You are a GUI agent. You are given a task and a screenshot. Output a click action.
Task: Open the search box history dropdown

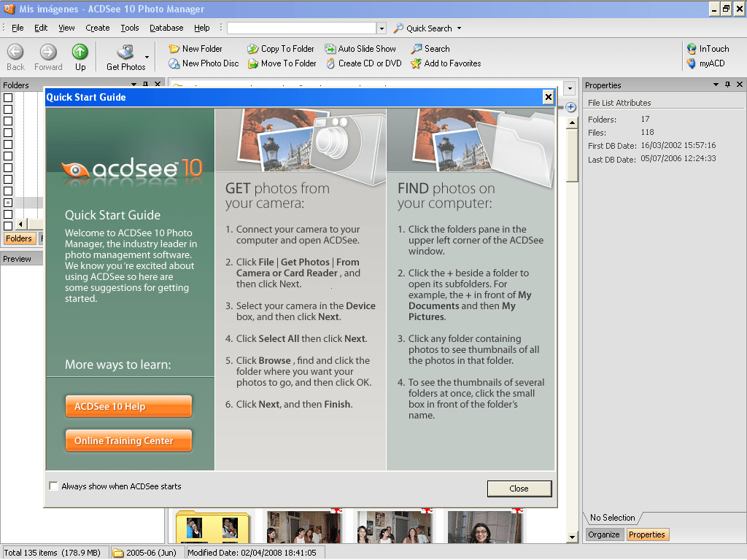[382, 28]
